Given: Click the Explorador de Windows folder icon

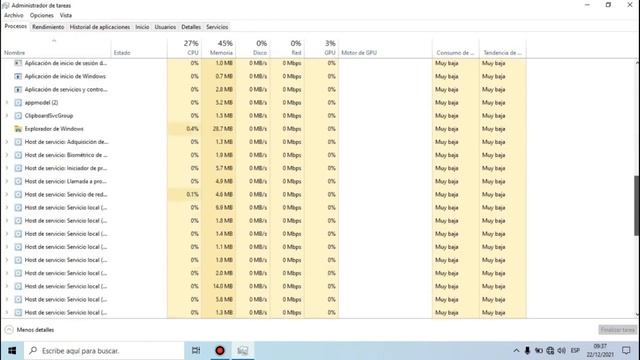Looking at the screenshot, I should 18,129.
